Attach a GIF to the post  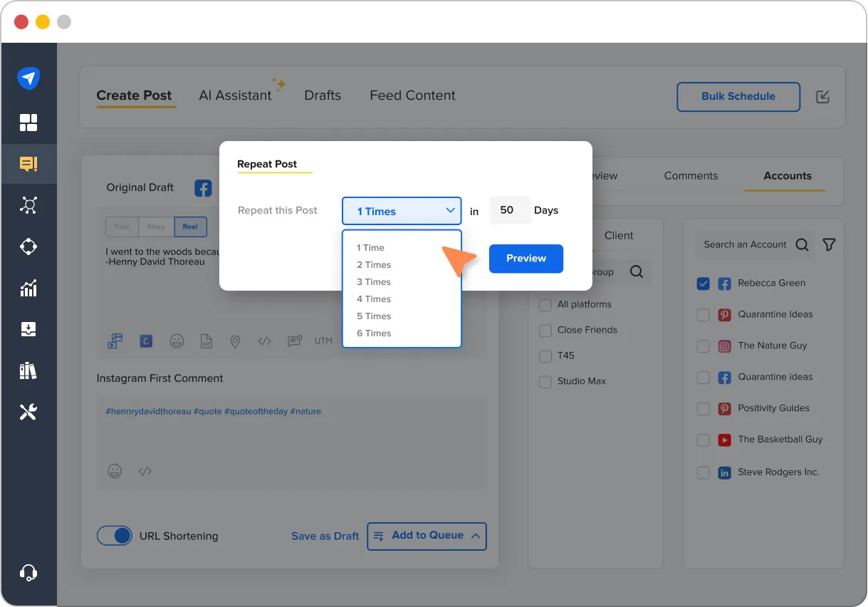[206, 341]
